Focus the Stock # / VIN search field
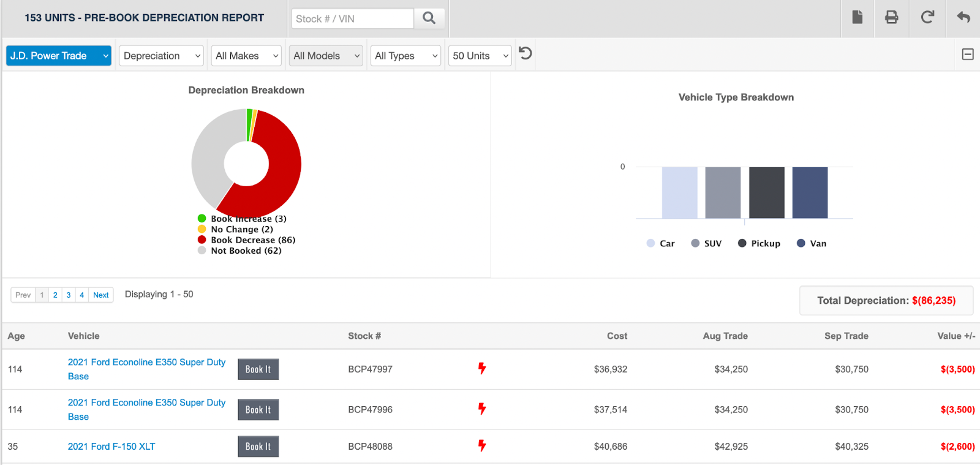This screenshot has width=980, height=465. point(353,18)
